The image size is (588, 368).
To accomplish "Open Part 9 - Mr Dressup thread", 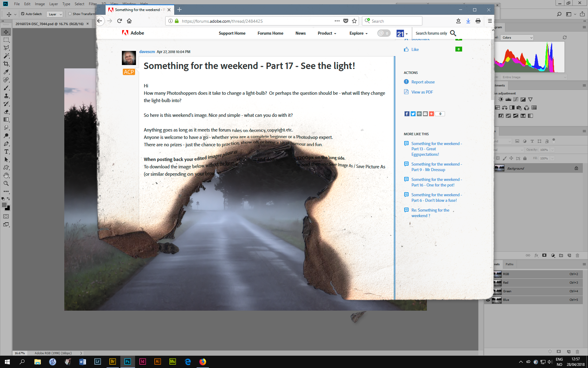I will (436, 167).
